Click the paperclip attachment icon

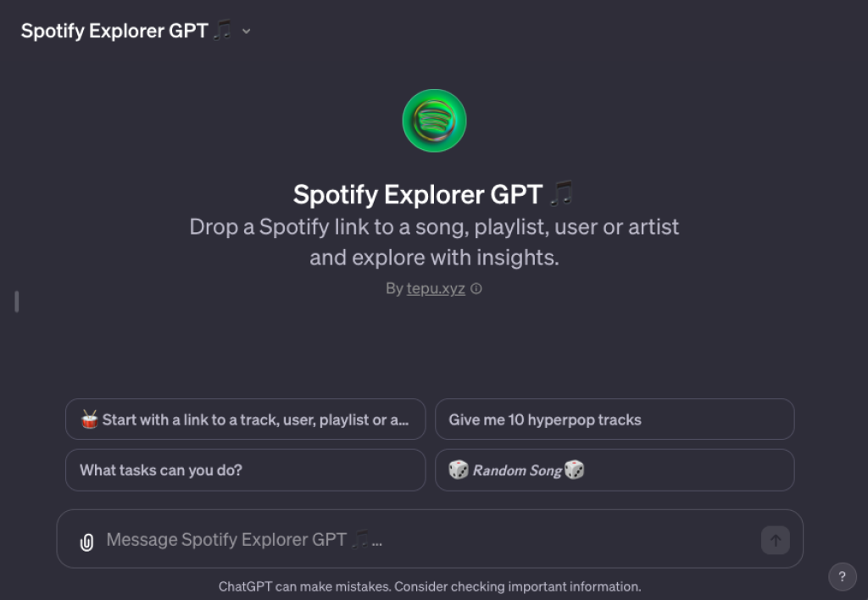(x=86, y=538)
